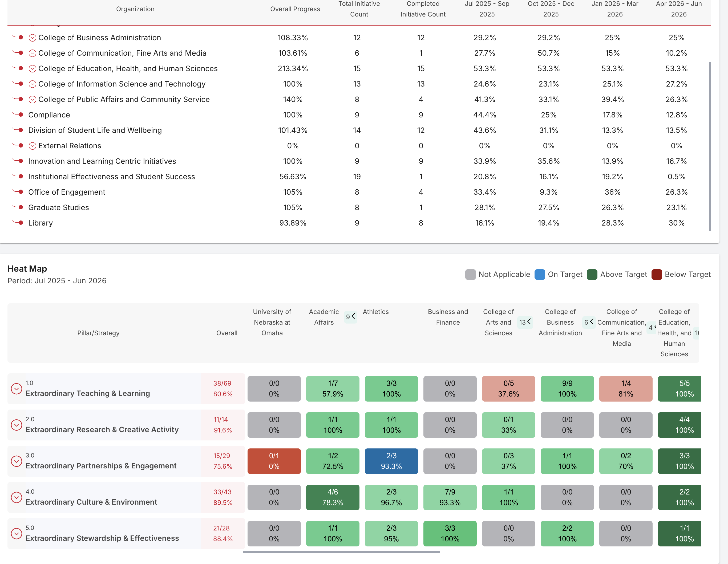
Task: Click the University of Nebraska at Omaha heat map header
Action: click(x=272, y=322)
